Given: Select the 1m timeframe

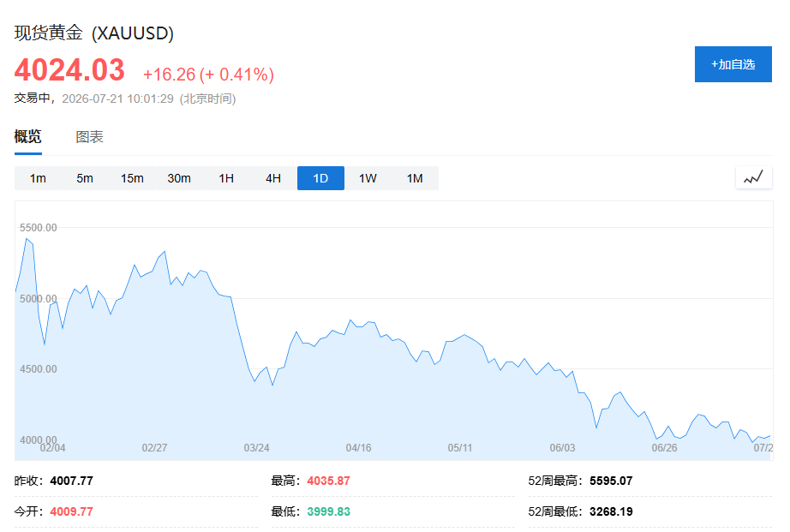Looking at the screenshot, I should coord(38,178).
